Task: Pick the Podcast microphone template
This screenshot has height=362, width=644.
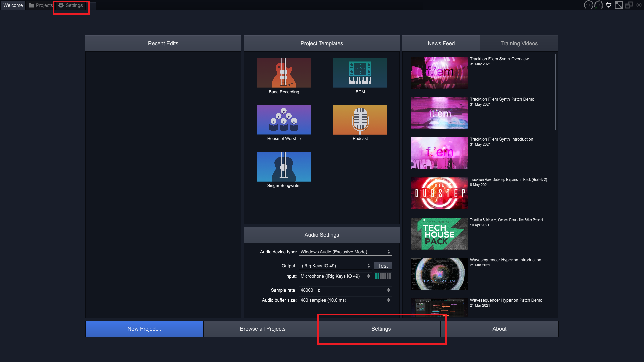Action: click(360, 120)
